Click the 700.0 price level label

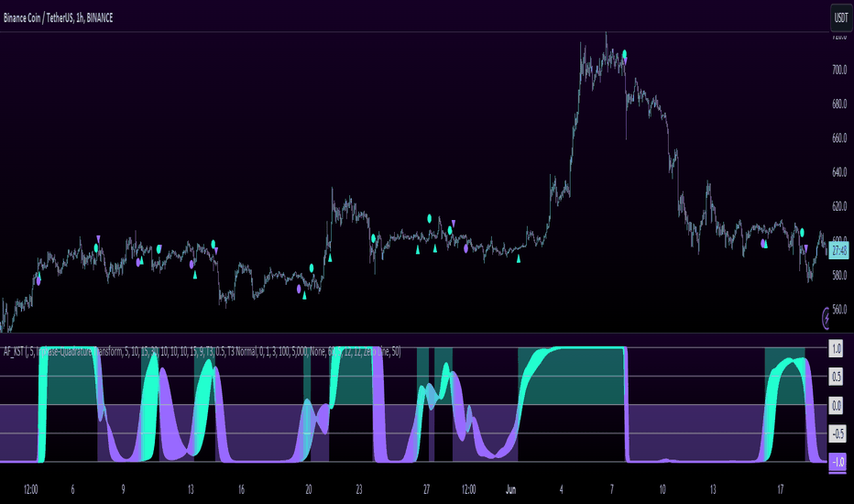click(x=839, y=70)
